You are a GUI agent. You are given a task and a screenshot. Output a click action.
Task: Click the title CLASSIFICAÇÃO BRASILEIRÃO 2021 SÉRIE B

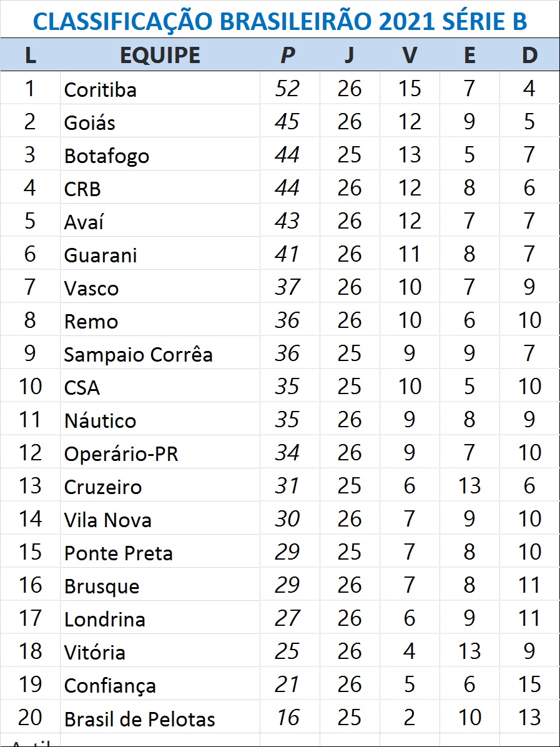(280, 21)
